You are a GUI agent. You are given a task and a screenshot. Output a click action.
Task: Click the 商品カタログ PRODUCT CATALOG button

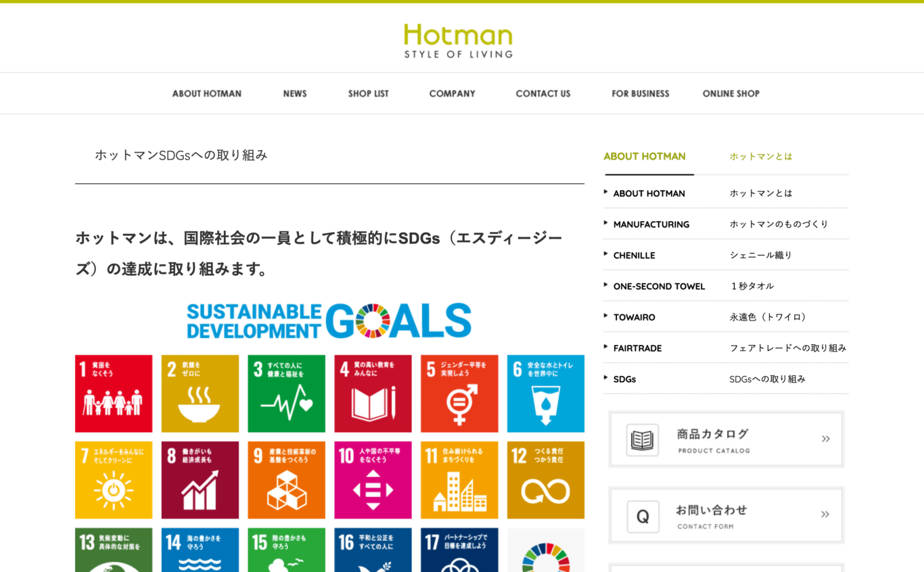[726, 439]
